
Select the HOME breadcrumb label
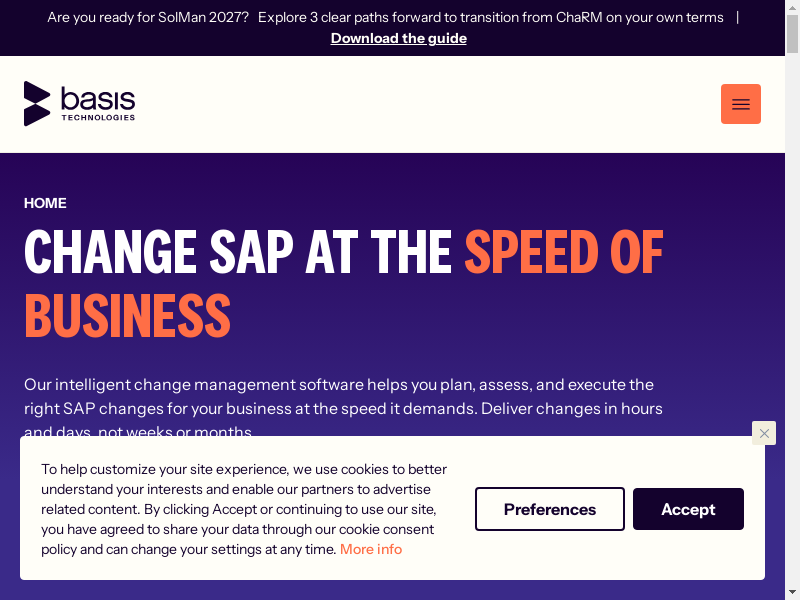click(x=45, y=203)
